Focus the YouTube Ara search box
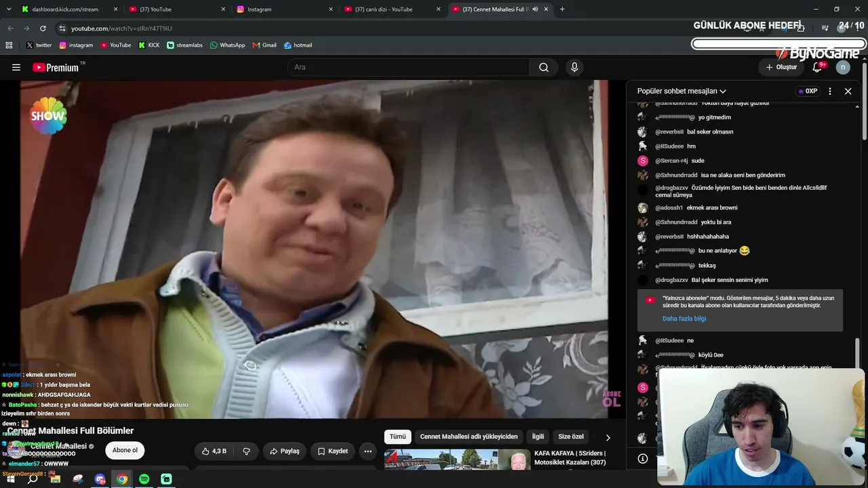868x488 pixels. [408, 67]
